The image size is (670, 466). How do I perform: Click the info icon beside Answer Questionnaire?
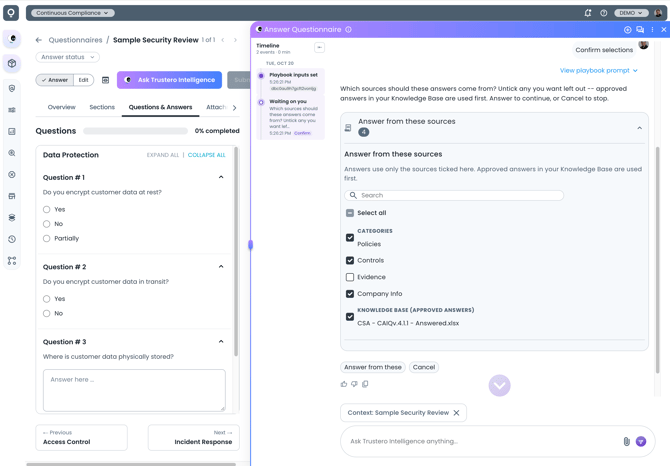pyautogui.click(x=348, y=29)
